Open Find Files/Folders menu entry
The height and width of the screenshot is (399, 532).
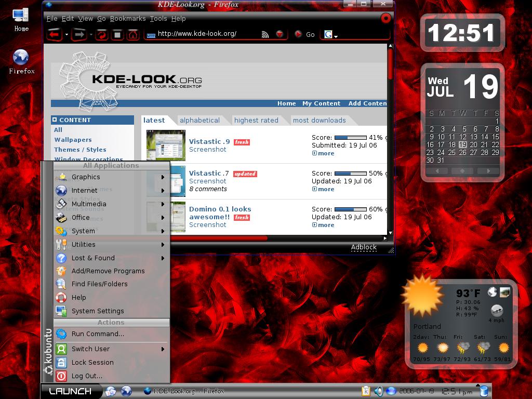pyautogui.click(x=111, y=284)
